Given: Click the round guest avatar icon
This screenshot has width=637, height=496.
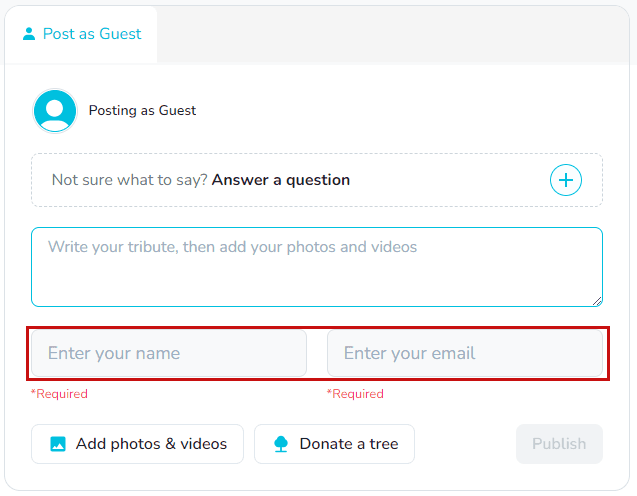Looking at the screenshot, I should pyautogui.click(x=55, y=111).
